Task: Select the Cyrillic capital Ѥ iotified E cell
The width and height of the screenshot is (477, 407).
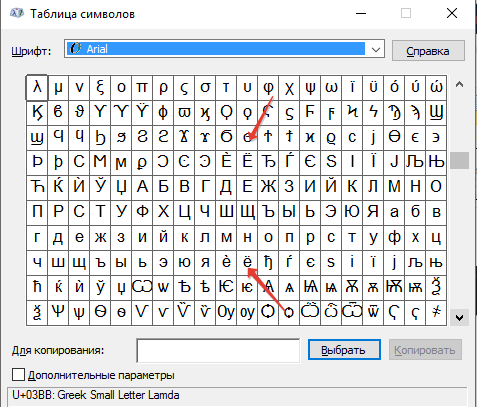Action: (x=226, y=288)
